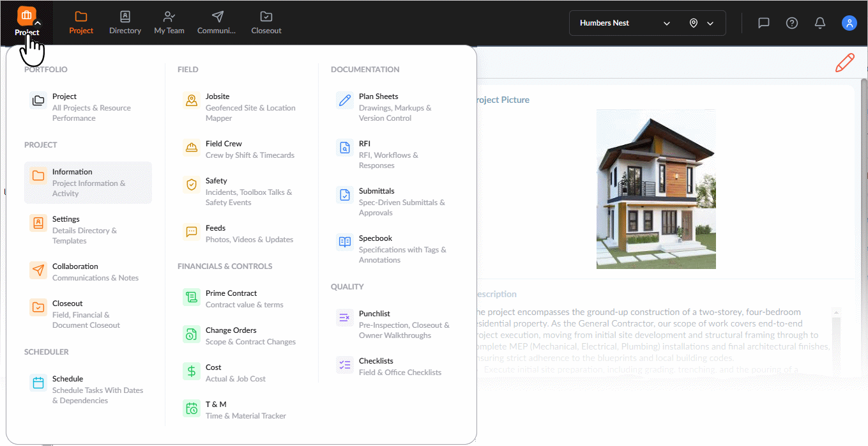This screenshot has height=446, width=868.
Task: Click the Cost dollar sign icon
Action: click(192, 371)
